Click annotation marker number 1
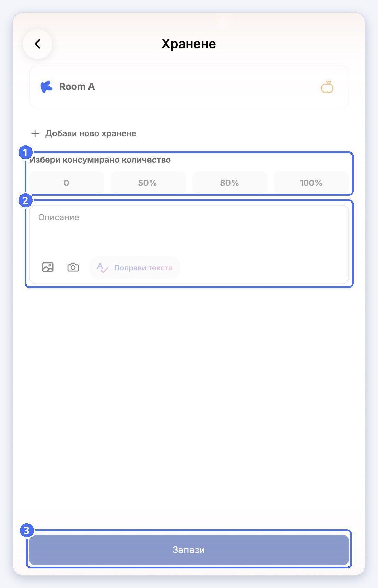The height and width of the screenshot is (588, 378). (x=25, y=152)
